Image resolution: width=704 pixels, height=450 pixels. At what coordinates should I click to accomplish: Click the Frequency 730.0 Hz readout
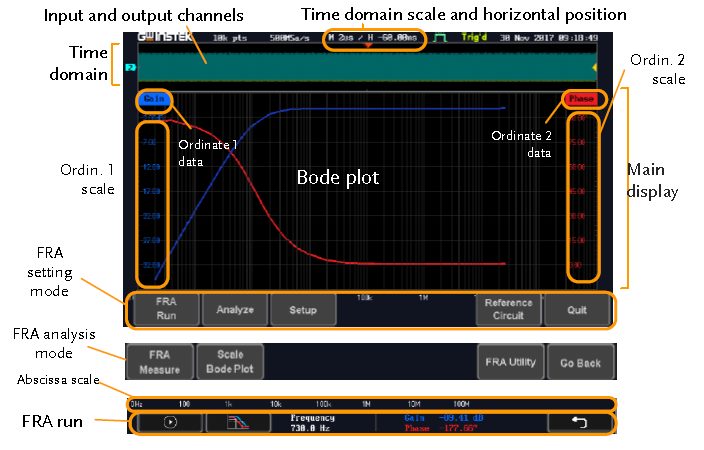(312, 422)
